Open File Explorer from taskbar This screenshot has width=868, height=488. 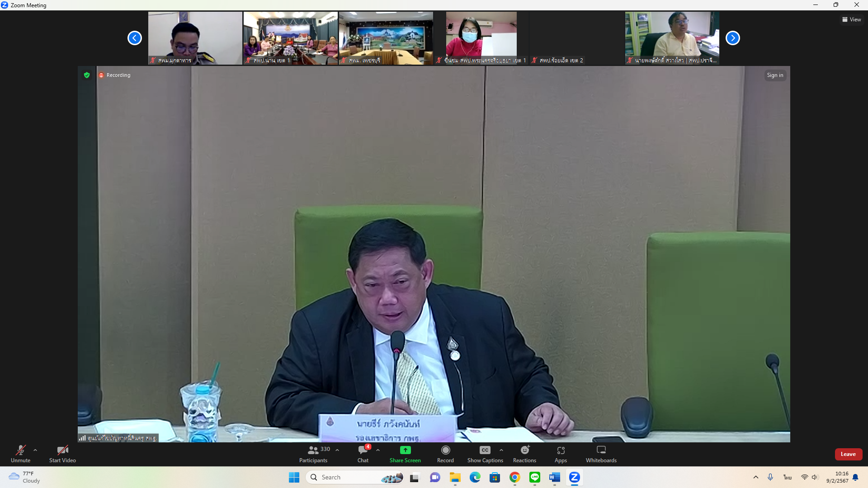click(455, 477)
